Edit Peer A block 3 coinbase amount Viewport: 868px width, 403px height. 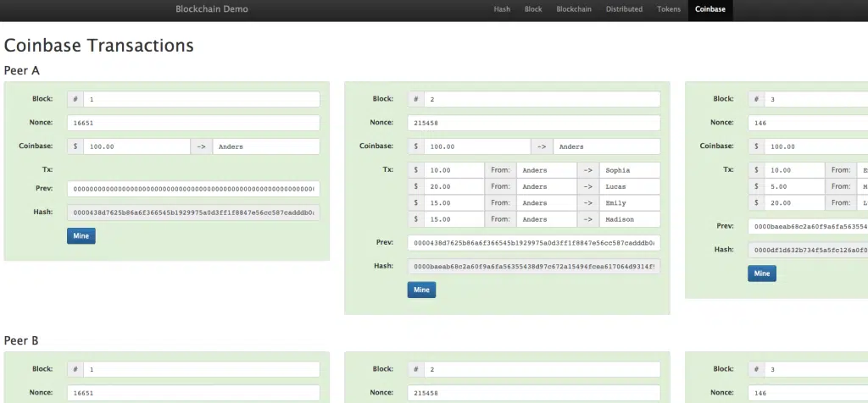[816, 146]
